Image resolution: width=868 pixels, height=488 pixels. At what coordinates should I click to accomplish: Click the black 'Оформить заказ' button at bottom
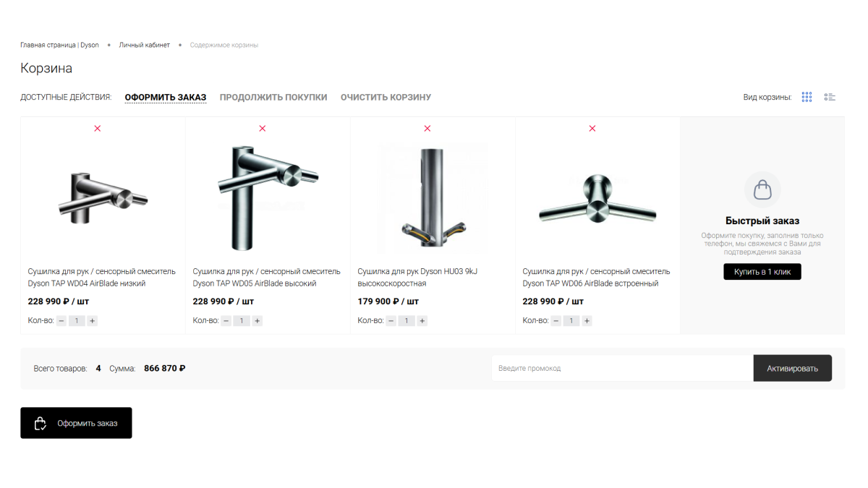(x=76, y=423)
